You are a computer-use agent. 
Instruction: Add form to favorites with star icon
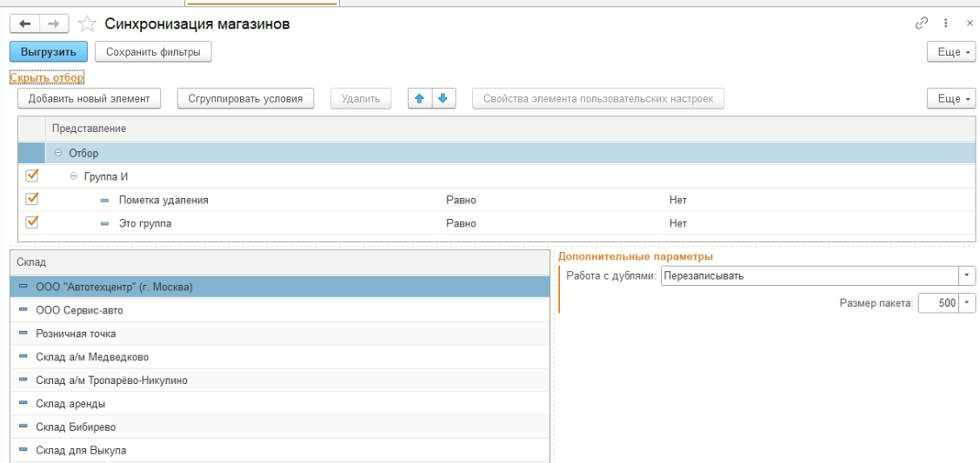point(86,24)
